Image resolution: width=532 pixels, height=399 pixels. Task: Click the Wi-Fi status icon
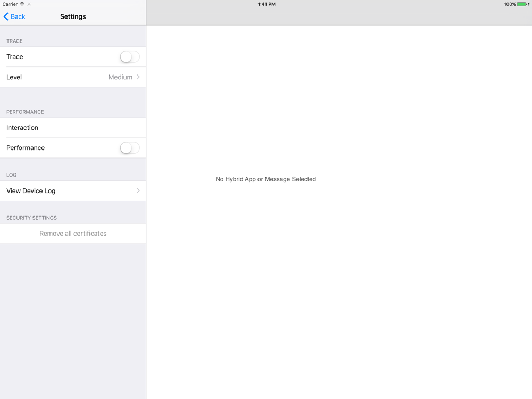tap(22, 4)
